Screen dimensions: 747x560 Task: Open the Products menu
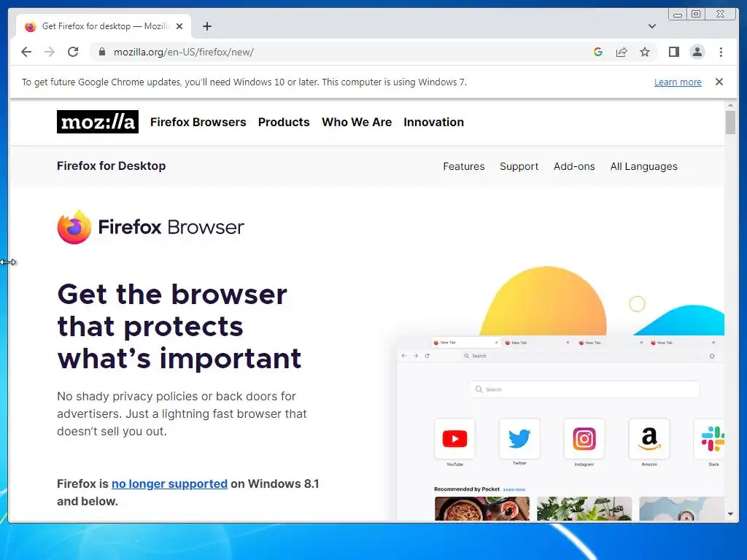coord(284,122)
